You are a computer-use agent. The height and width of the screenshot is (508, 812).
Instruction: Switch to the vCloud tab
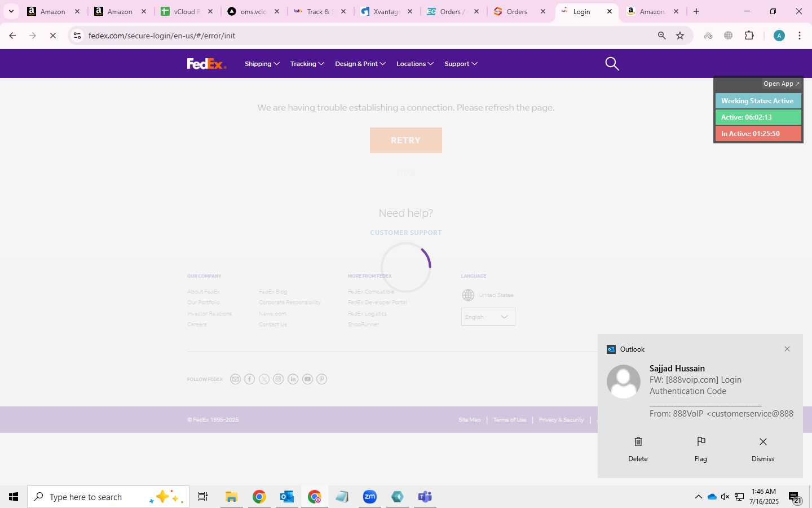187,11
